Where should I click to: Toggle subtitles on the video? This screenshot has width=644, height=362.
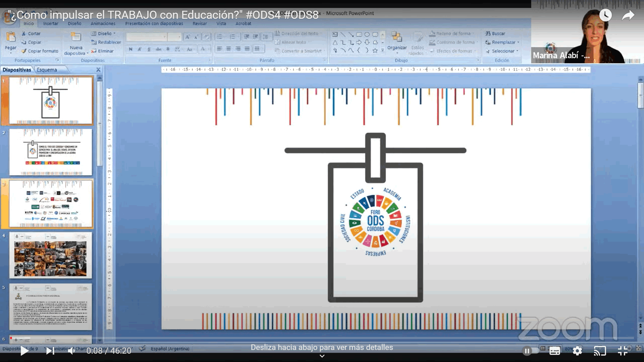click(x=554, y=351)
